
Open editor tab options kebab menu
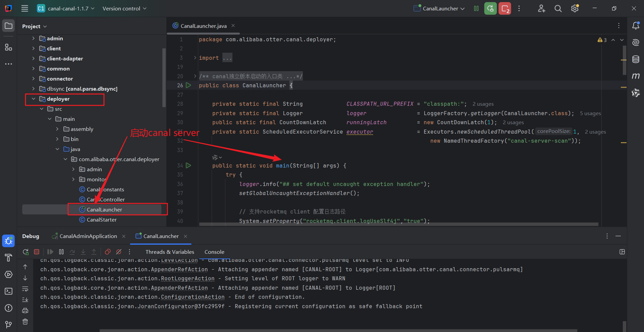(x=619, y=26)
